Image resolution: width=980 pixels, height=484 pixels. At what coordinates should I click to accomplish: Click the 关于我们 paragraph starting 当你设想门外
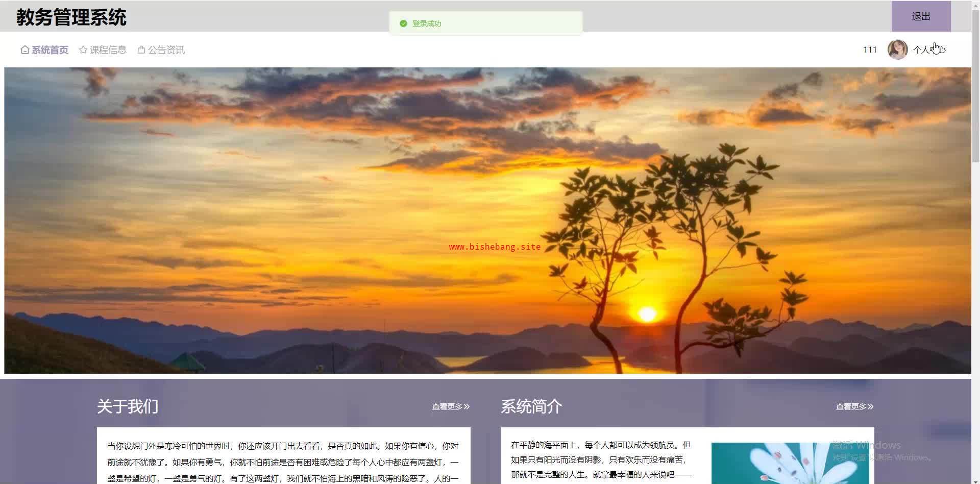coord(283,462)
